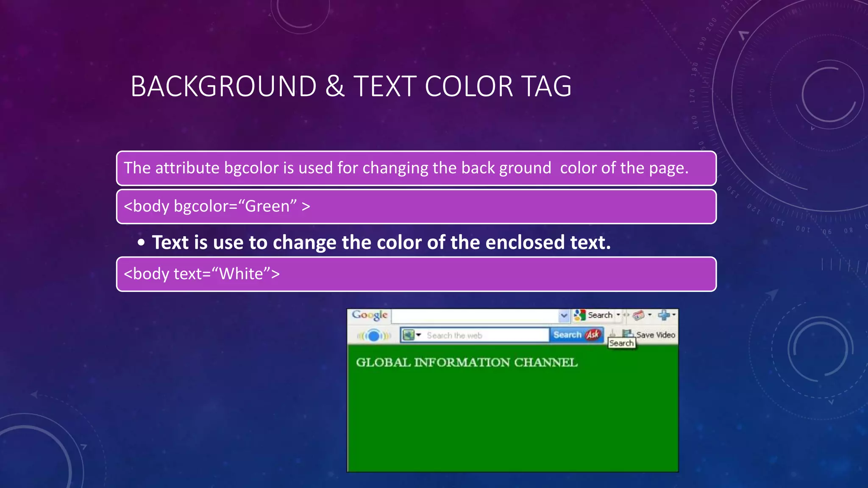
Task: Expand the arrow next to Google Search button
Action: point(618,315)
